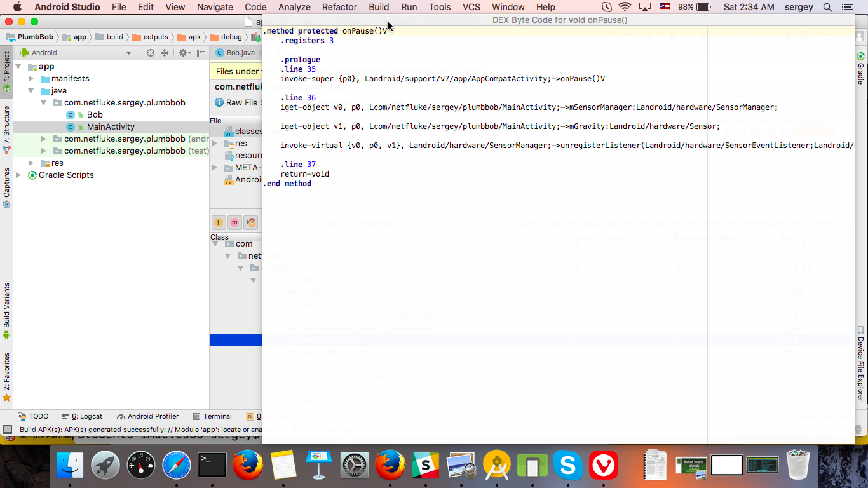Expand the res folder in Project tree
868x488 pixels.
tap(31, 163)
